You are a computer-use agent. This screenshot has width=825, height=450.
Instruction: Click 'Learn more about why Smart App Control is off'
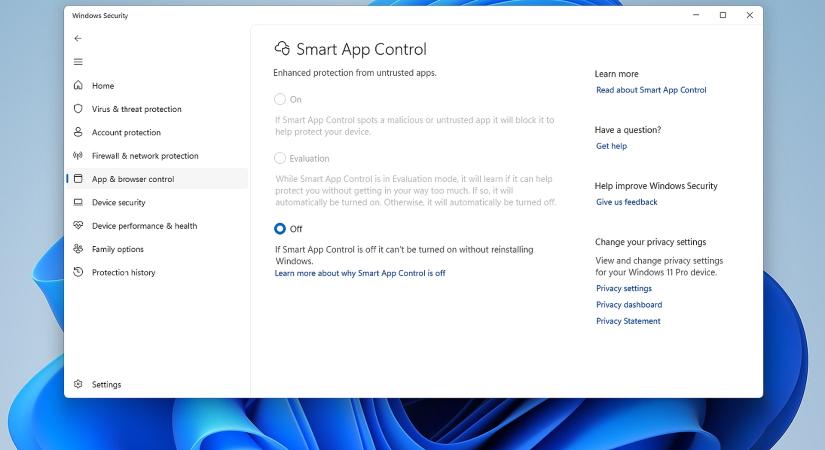pos(360,273)
